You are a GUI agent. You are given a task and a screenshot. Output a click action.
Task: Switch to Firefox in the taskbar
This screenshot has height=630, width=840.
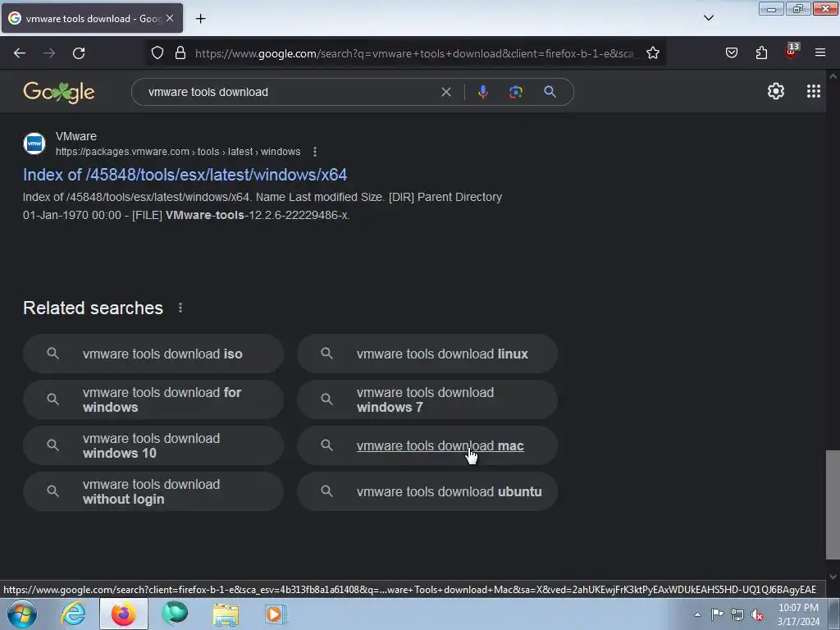click(x=123, y=614)
